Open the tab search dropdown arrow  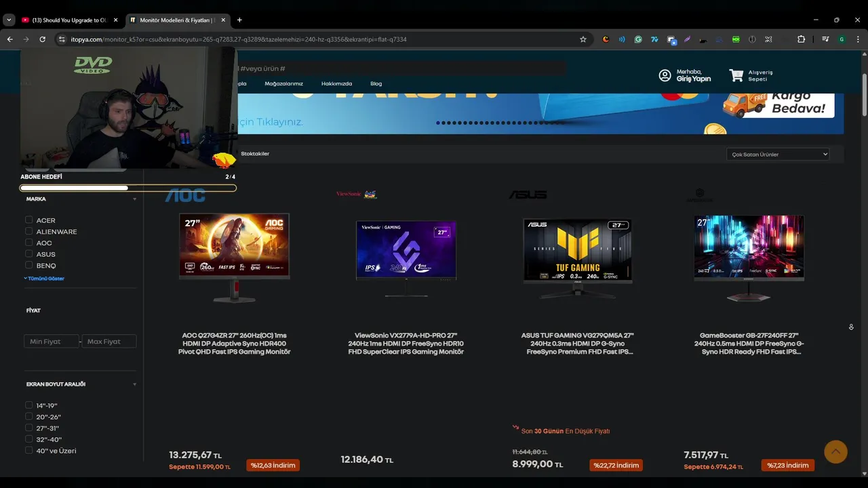tap(9, 20)
